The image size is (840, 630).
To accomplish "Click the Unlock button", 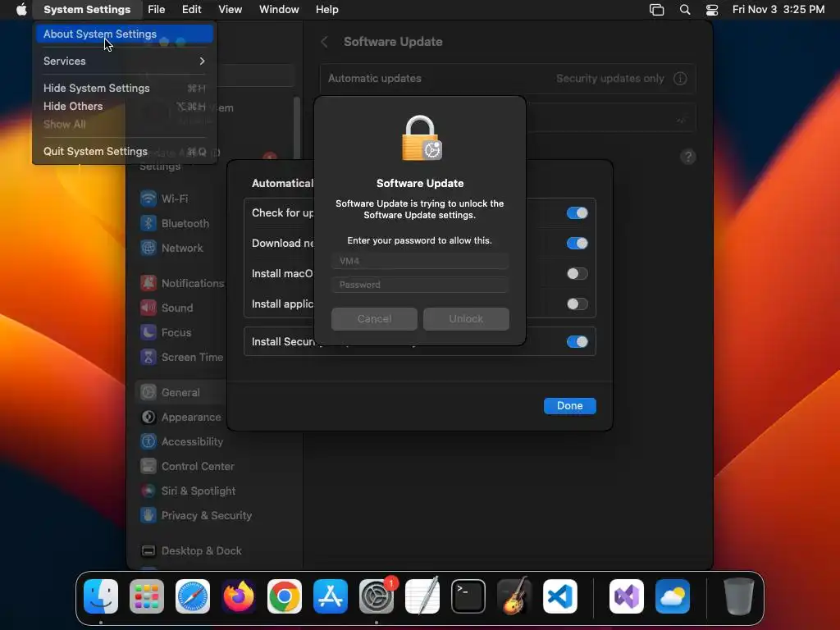I will [x=466, y=319].
